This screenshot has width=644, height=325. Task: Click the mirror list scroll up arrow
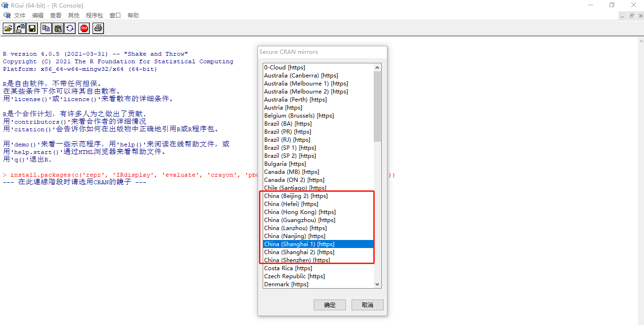coord(377,68)
